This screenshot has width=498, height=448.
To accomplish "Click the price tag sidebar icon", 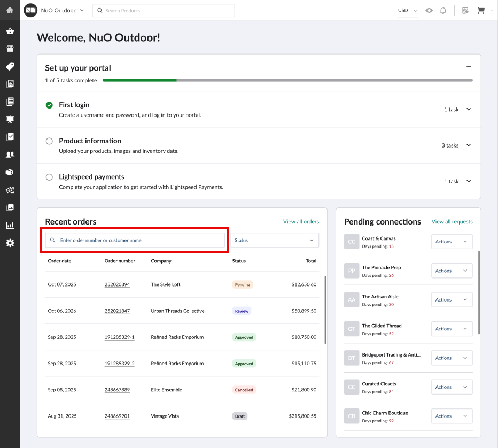I will [10, 66].
